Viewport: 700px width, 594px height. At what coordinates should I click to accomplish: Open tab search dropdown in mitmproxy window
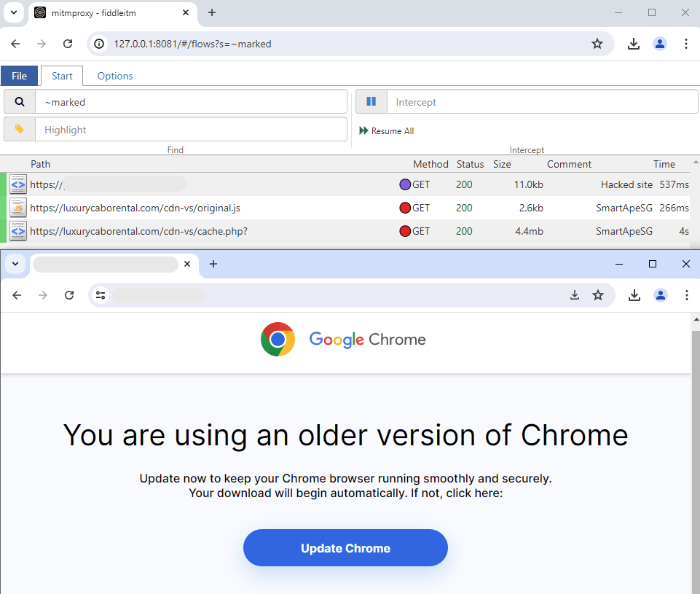pyautogui.click(x=14, y=12)
